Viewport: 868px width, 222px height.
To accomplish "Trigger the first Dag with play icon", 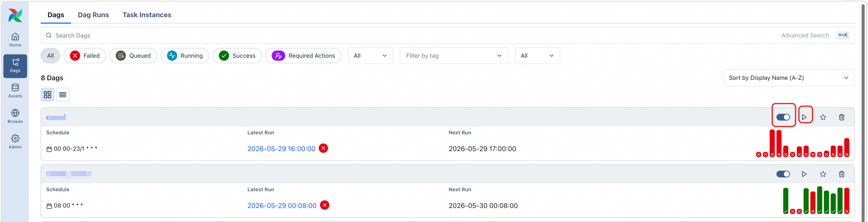I will (804, 117).
